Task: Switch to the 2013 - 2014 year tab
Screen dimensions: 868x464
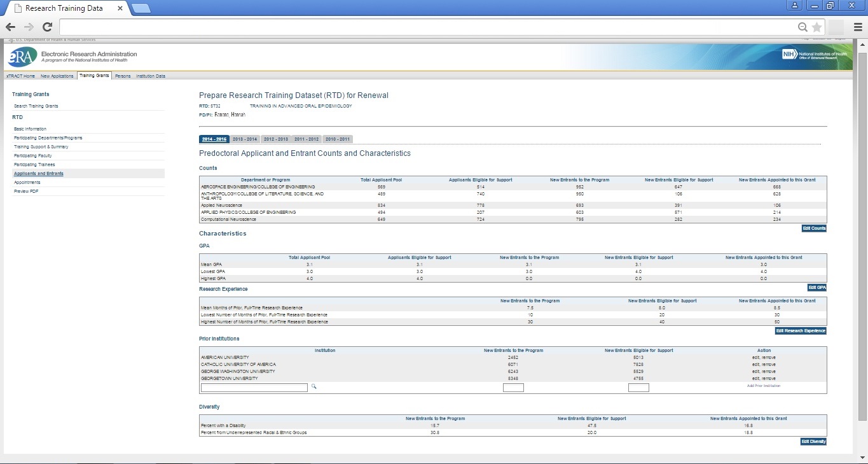Action: coord(245,139)
